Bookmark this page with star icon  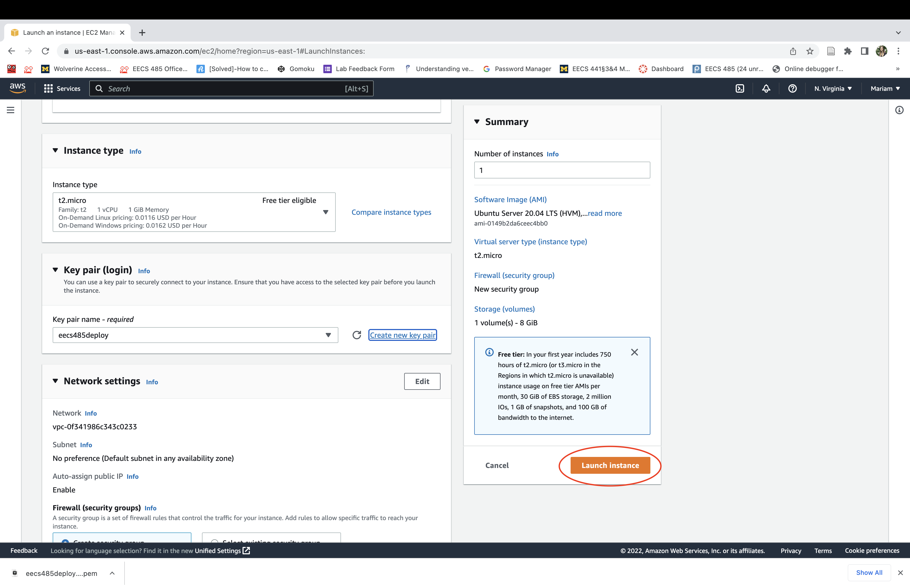810,51
